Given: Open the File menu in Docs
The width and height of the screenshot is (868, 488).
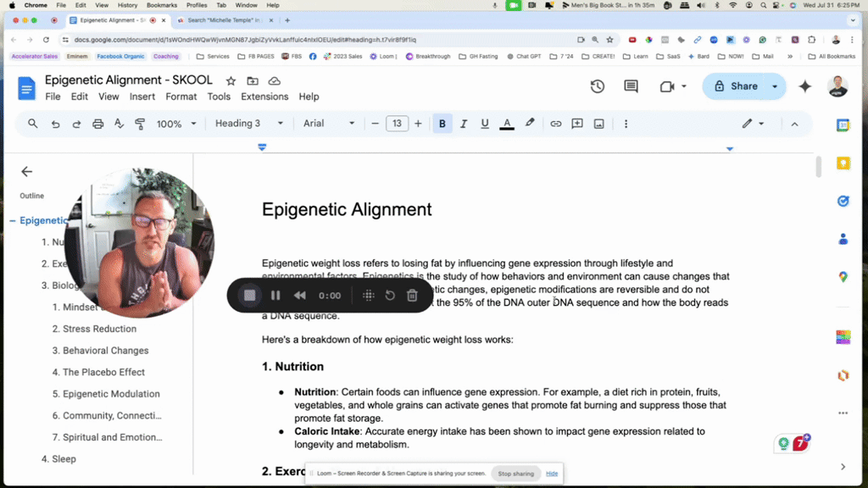Looking at the screenshot, I should click(53, 97).
